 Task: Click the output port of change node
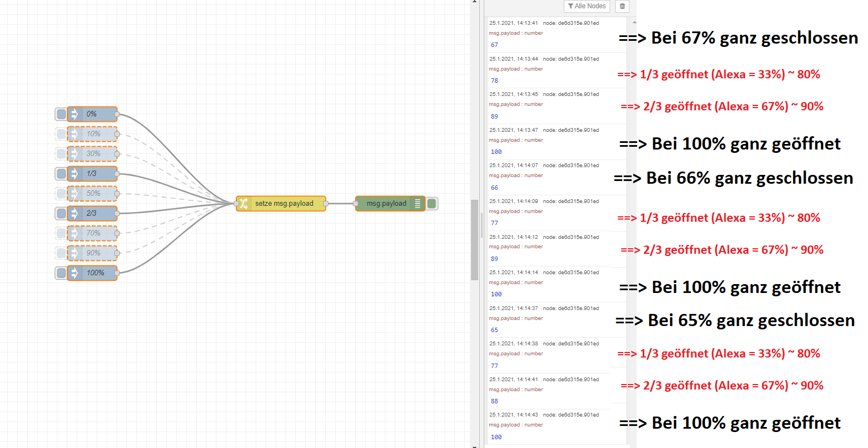click(x=326, y=204)
